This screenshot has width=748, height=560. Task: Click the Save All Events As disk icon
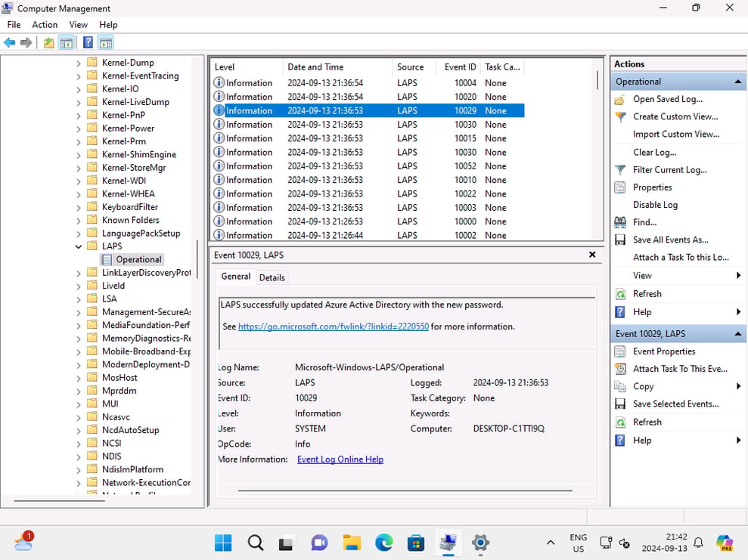(x=619, y=240)
